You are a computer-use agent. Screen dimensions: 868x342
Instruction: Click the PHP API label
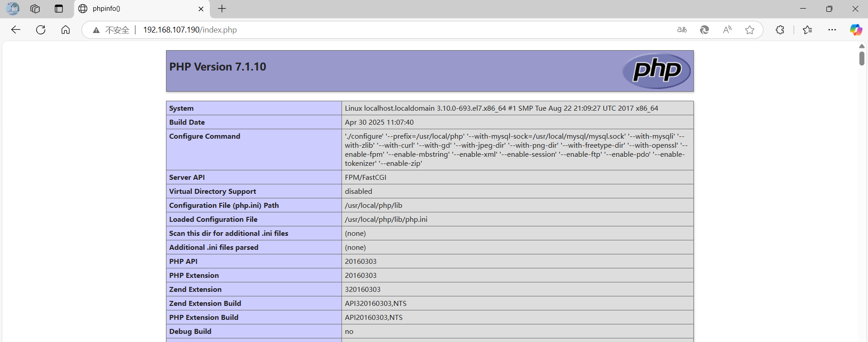click(x=183, y=262)
